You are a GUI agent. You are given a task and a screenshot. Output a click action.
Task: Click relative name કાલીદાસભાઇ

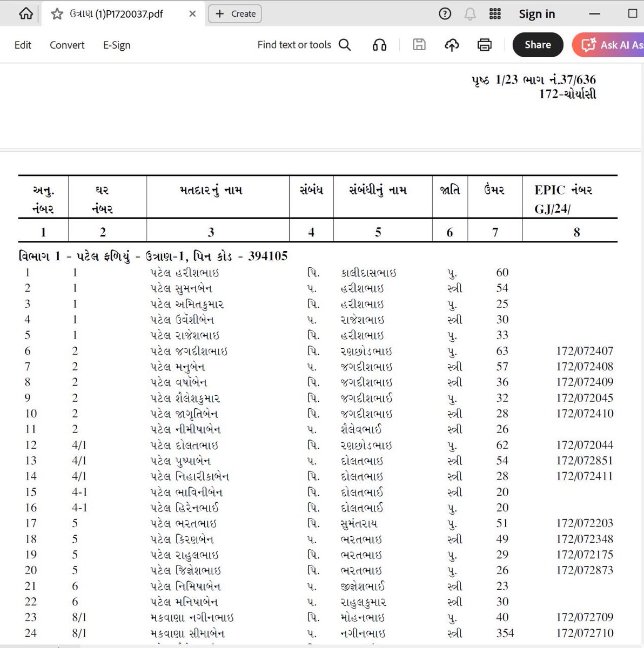[368, 273]
